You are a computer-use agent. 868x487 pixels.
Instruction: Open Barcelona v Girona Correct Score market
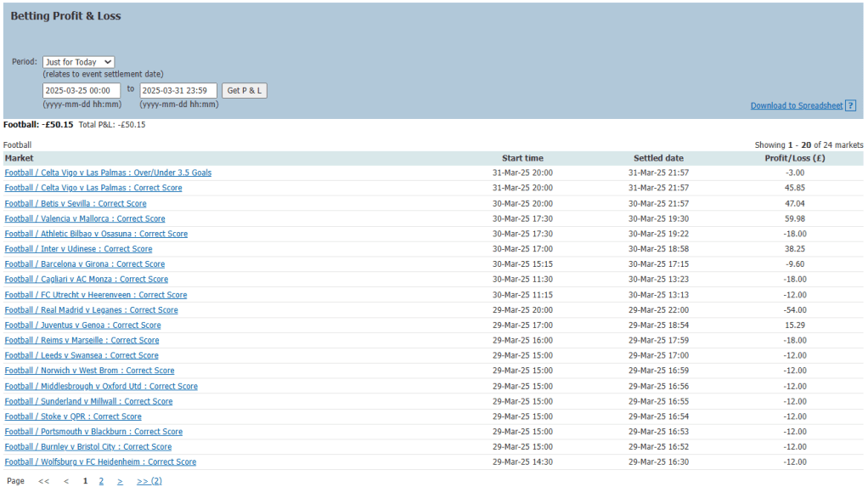[x=85, y=264]
